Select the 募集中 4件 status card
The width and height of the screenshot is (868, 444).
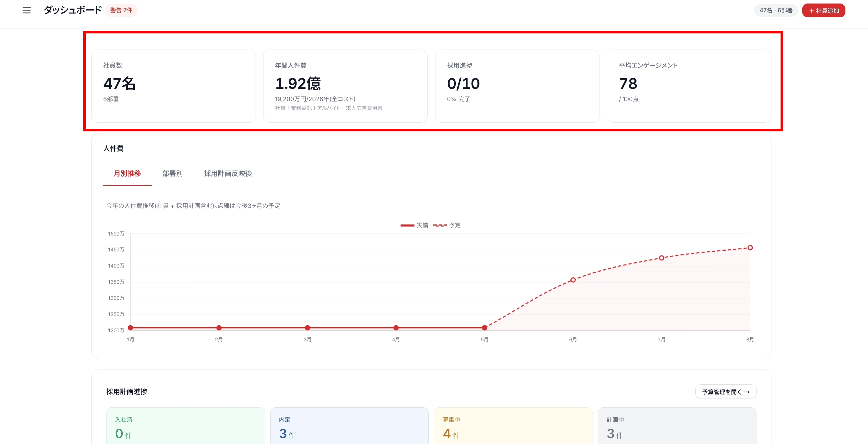point(513,426)
